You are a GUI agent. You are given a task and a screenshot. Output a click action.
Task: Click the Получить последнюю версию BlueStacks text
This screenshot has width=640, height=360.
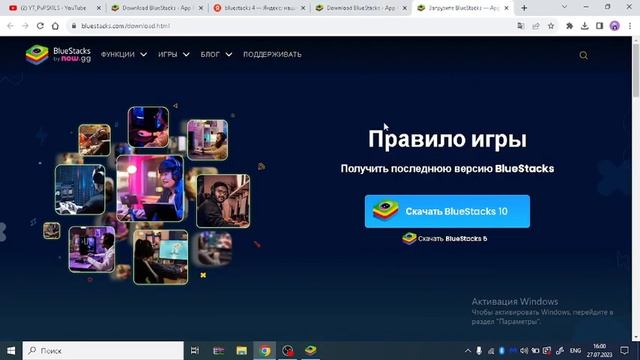447,169
